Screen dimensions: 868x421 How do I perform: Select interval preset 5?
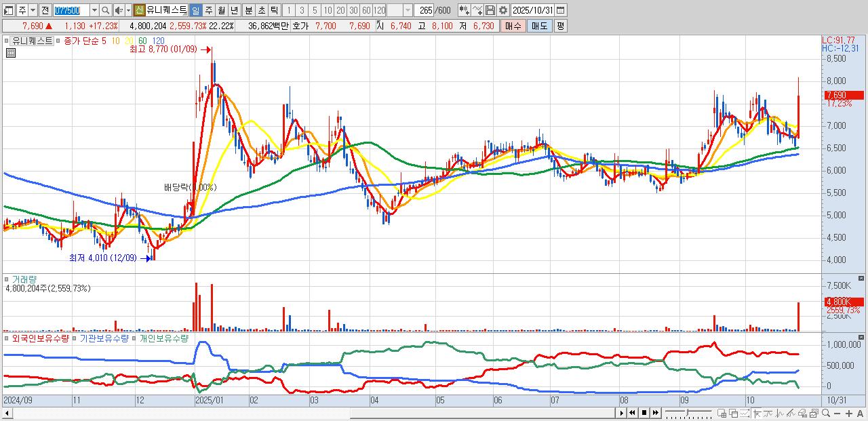314,10
